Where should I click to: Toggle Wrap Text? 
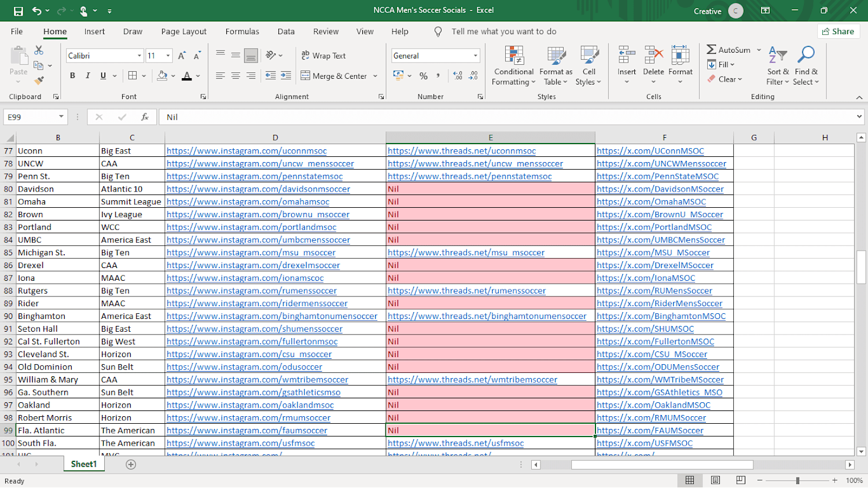323,56
